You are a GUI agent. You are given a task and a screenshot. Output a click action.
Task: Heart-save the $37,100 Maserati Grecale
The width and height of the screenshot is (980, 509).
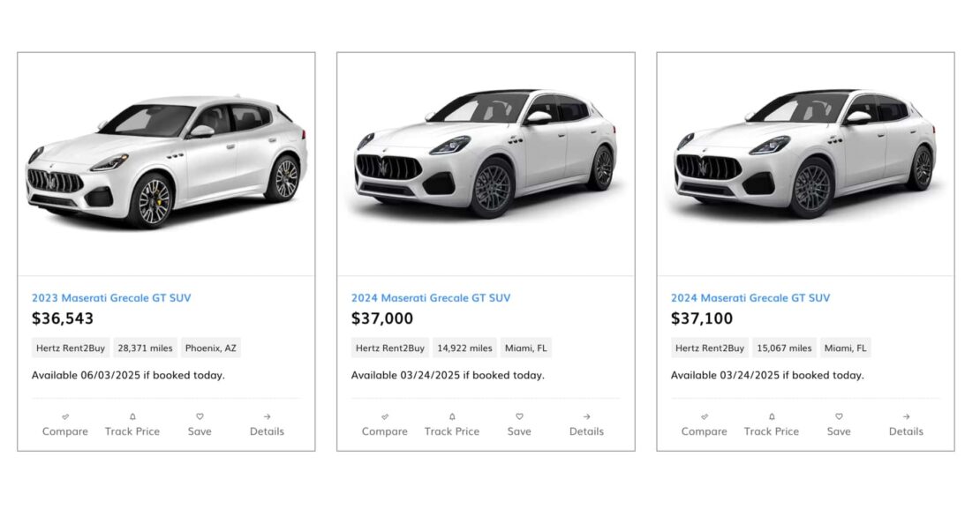click(839, 416)
